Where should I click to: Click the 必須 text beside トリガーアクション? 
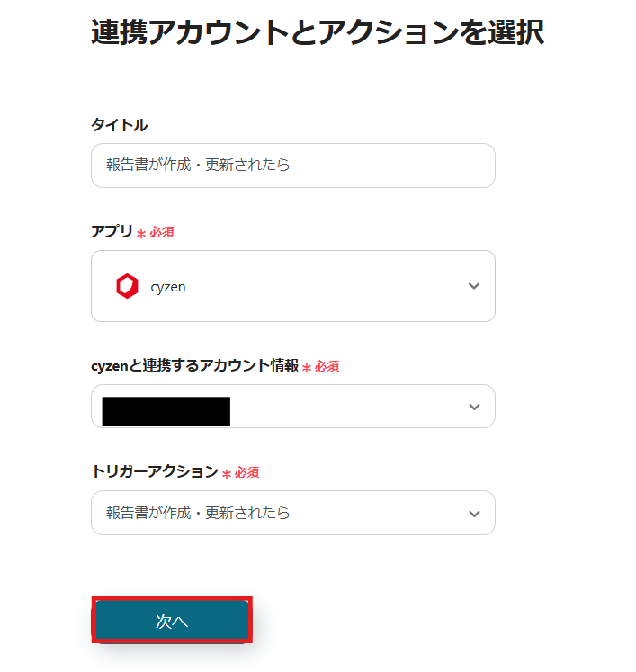247,472
